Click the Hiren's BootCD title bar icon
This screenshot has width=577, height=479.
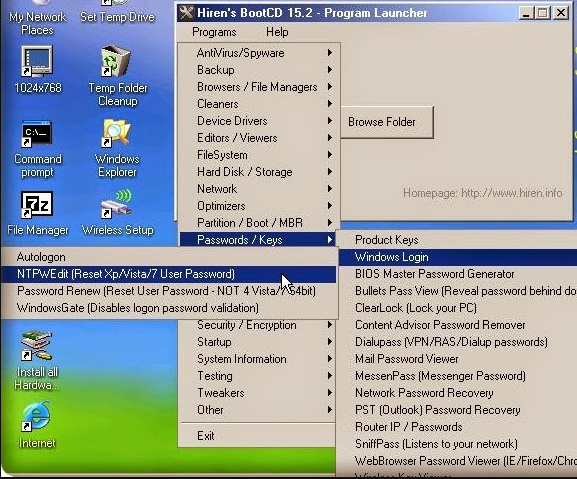(186, 13)
